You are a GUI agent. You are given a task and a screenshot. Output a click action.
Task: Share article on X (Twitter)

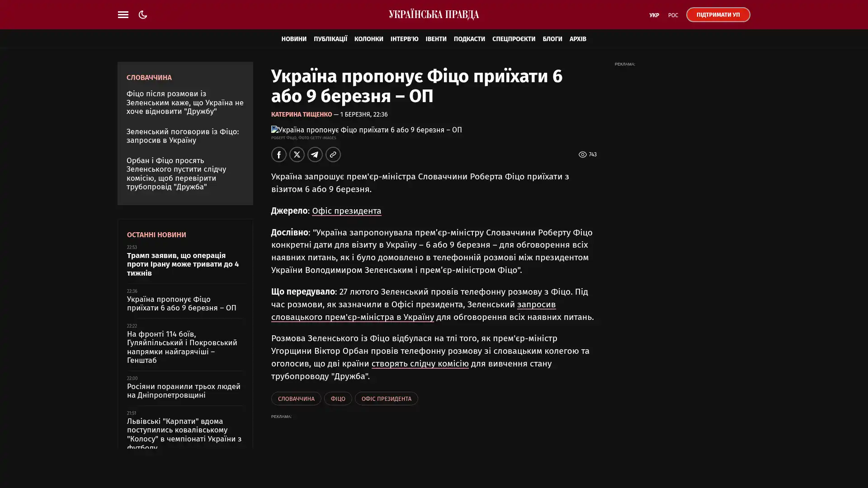[x=297, y=155]
